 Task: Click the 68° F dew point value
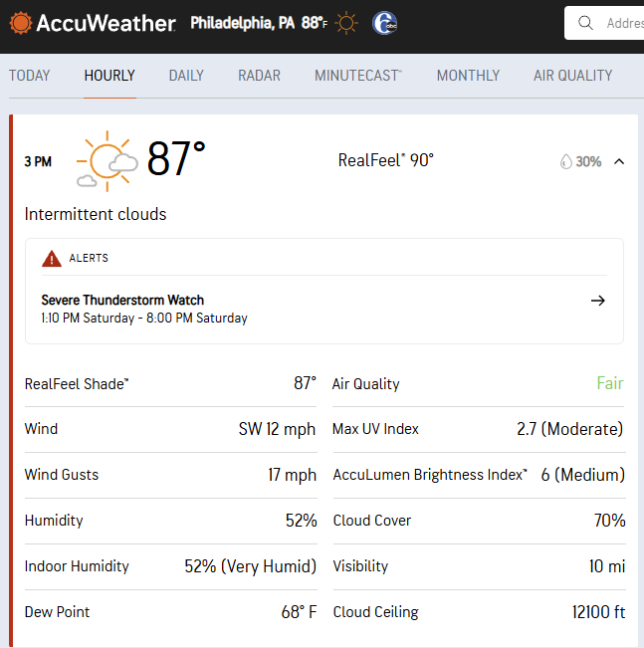coord(299,612)
